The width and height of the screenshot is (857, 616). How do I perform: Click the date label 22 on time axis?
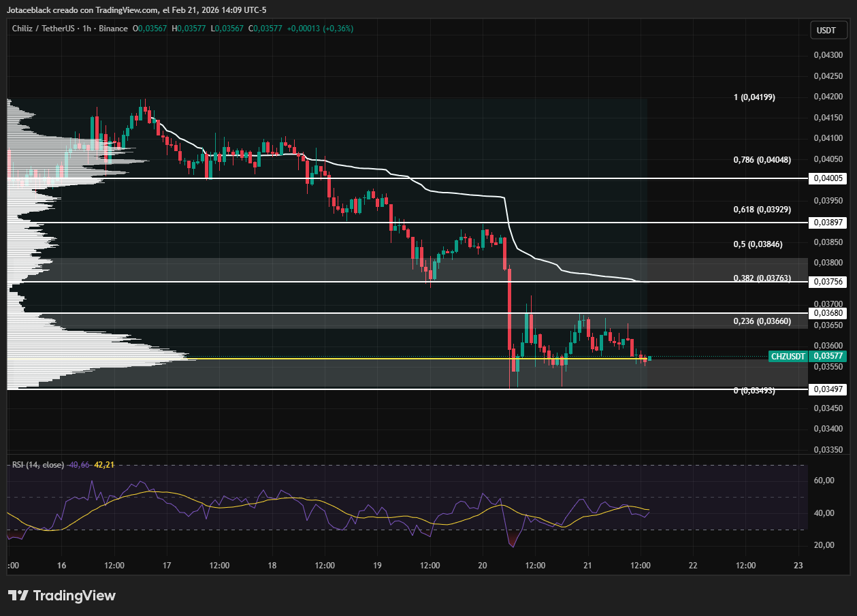click(693, 566)
